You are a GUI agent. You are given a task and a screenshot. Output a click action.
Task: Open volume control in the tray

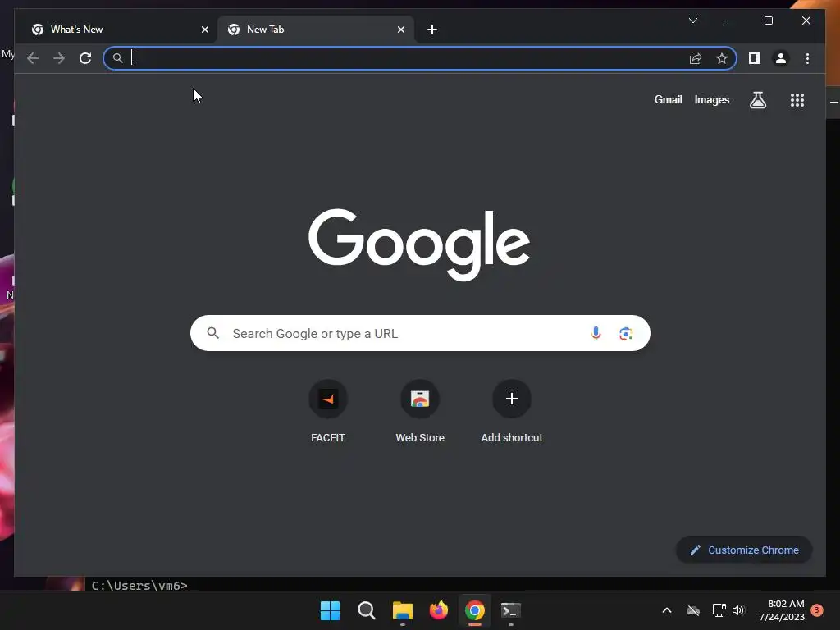click(738, 610)
